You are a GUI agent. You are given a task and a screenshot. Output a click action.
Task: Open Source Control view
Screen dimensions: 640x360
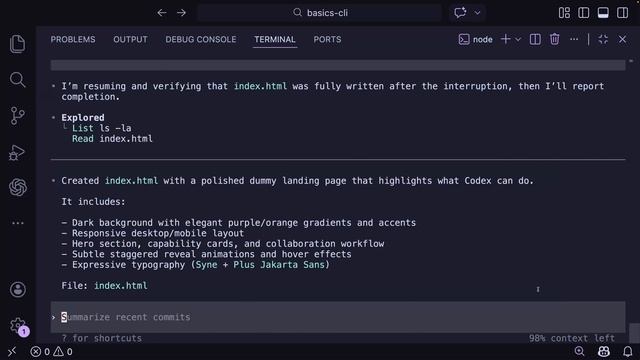pos(18,116)
